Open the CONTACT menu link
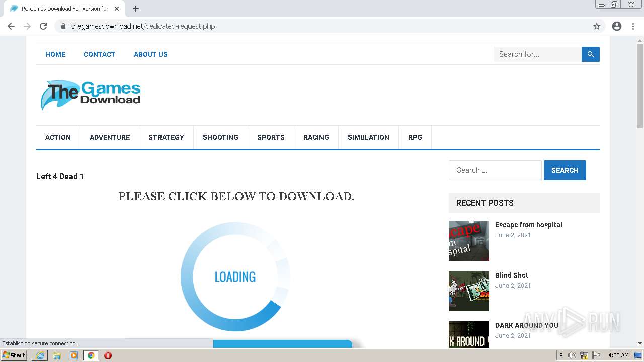Screen dimensions: 644x362 [100, 54]
